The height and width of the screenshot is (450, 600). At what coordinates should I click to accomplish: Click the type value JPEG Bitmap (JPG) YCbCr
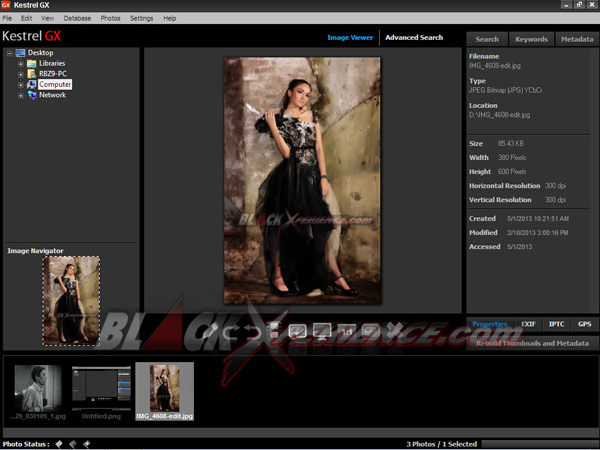pos(505,90)
